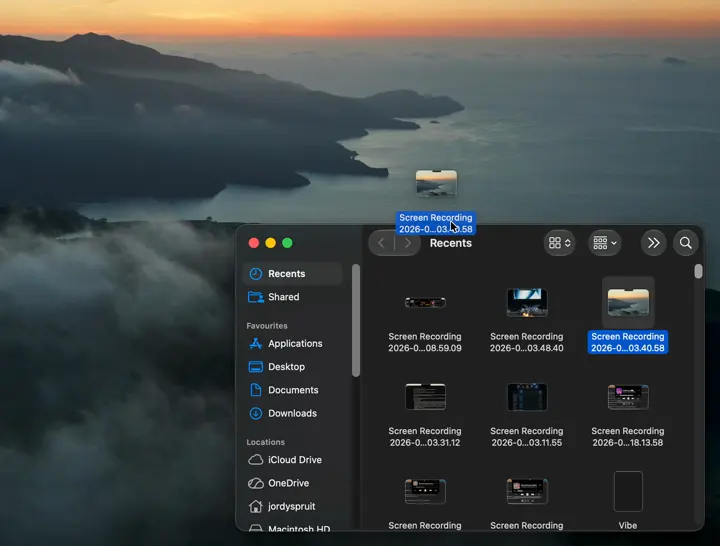Click the Desktop icon in the sidebar
The image size is (720, 546).
click(256, 367)
